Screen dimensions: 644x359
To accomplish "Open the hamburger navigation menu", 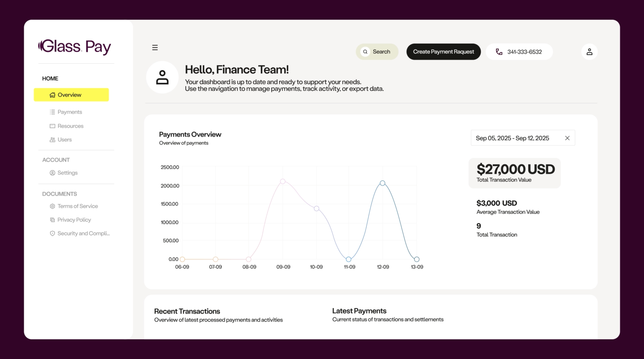I will point(155,47).
